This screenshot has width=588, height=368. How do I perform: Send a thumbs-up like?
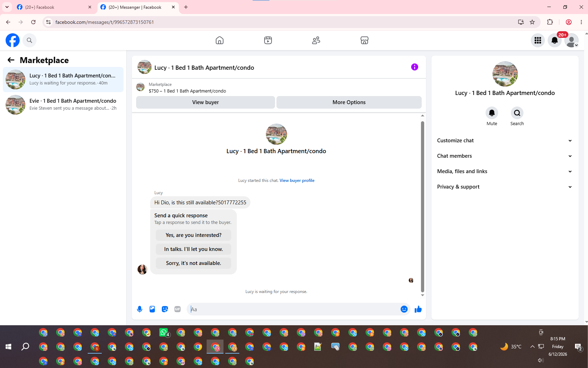[418, 309]
